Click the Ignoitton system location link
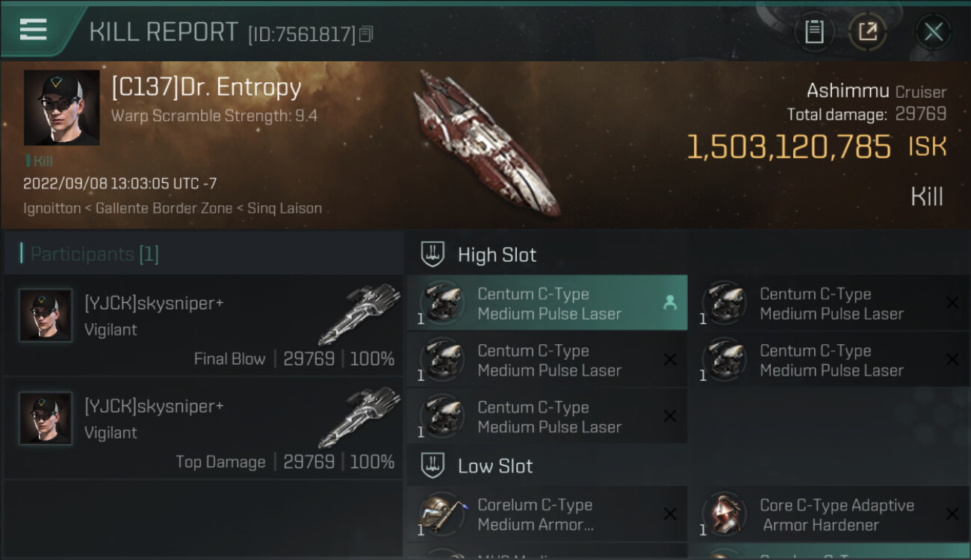971x560 pixels. point(52,208)
